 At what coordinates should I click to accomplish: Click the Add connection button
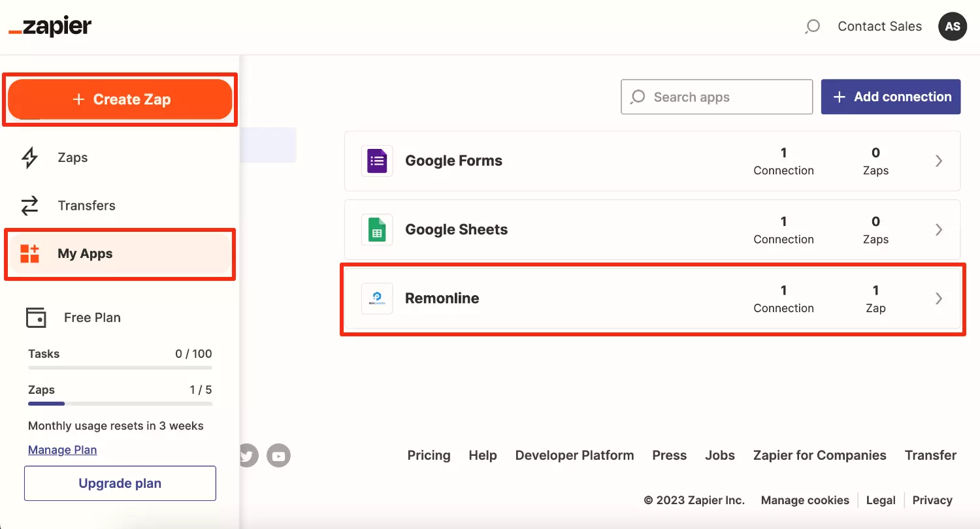[890, 97]
